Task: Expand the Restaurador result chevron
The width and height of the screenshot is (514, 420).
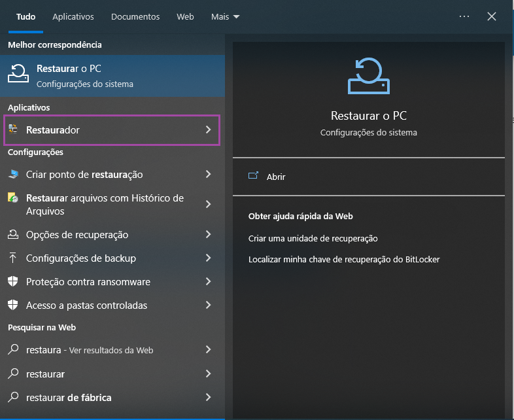Action: point(208,130)
